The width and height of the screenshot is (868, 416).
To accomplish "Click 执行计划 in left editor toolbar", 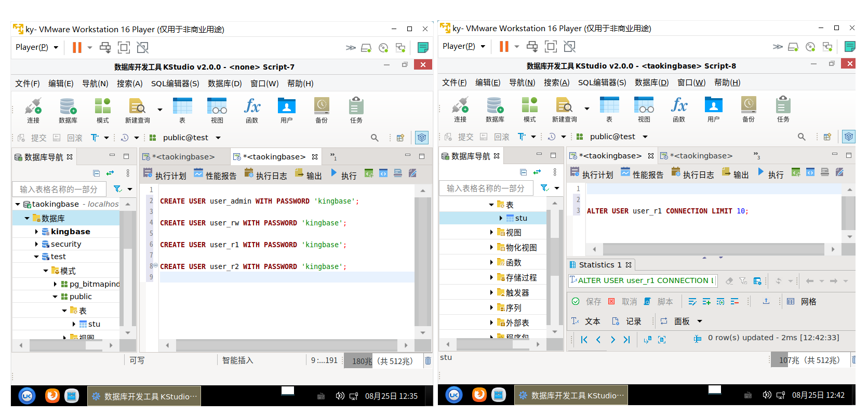I will [165, 175].
